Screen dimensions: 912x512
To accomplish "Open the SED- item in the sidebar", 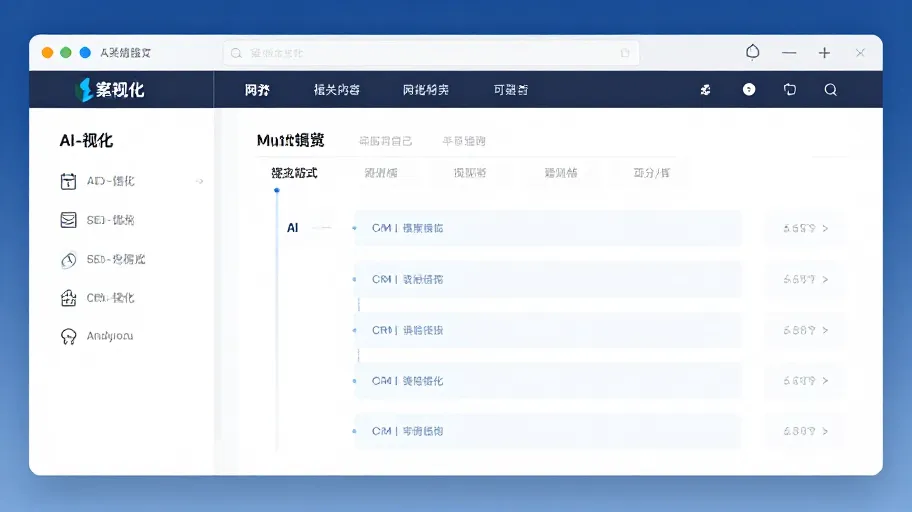I will point(116,259).
